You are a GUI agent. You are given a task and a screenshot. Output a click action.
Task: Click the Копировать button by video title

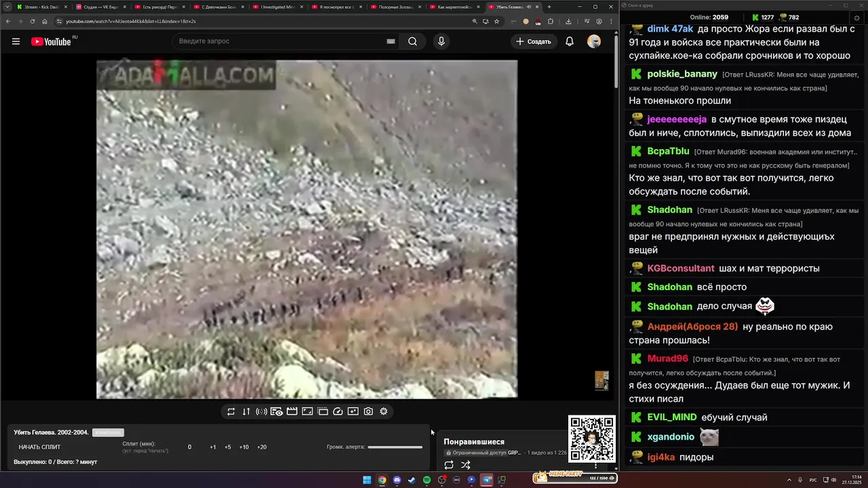tap(108, 432)
